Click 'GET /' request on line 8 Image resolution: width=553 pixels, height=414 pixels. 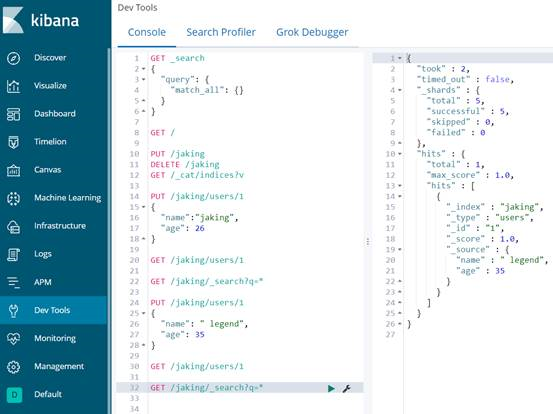(163, 133)
